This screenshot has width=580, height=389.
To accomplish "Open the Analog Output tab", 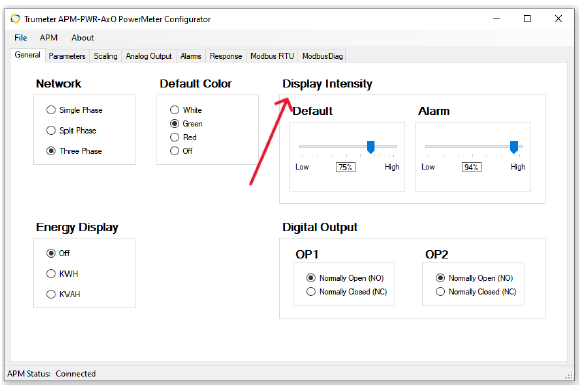I will click(x=149, y=56).
